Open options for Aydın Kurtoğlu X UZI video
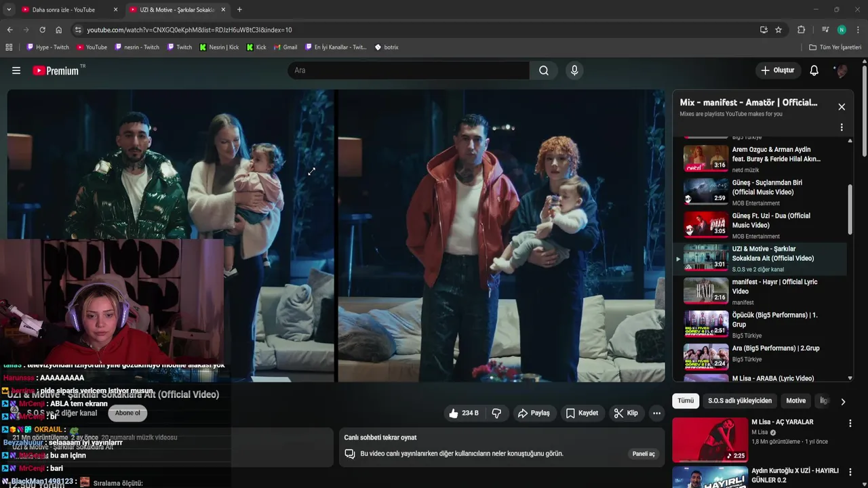This screenshot has width=868, height=488. pyautogui.click(x=850, y=472)
